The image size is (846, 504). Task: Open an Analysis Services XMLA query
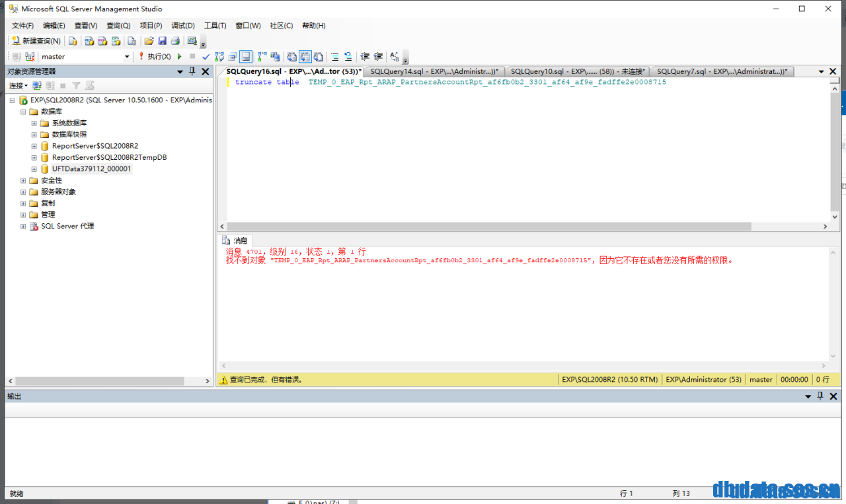pos(115,41)
